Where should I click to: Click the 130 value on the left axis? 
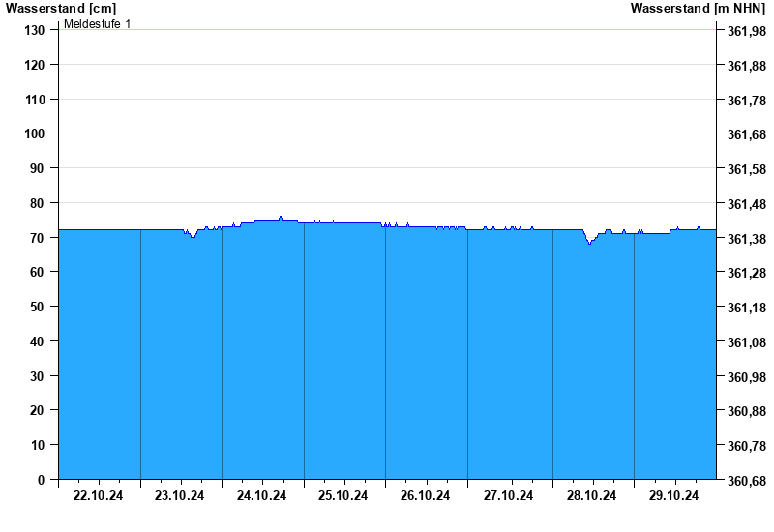pyautogui.click(x=35, y=30)
